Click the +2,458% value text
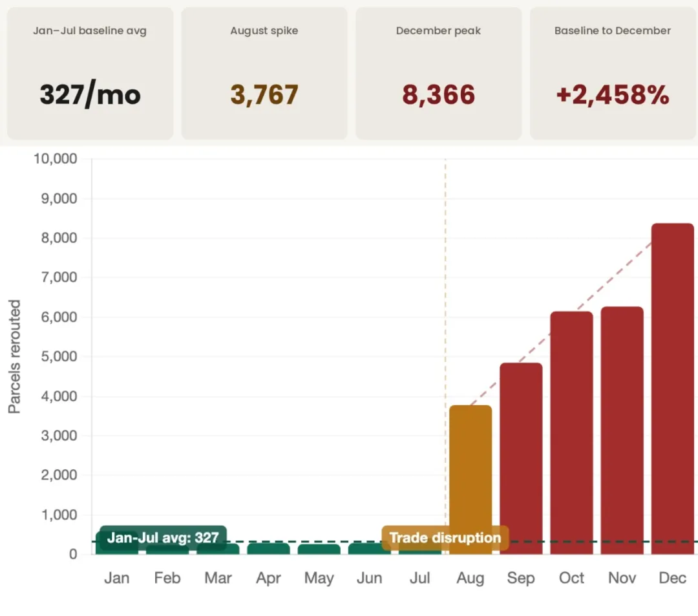Image resolution: width=698 pixels, height=616 pixels. tap(613, 95)
